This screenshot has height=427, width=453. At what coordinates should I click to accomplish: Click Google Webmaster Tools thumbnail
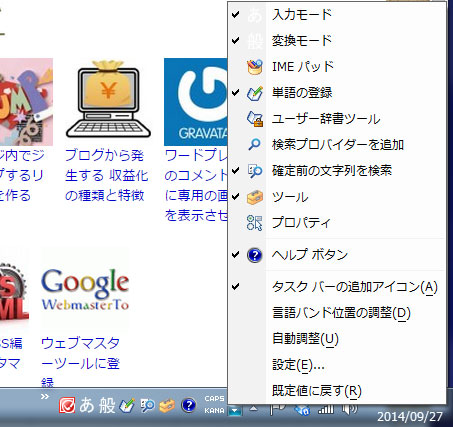[85, 289]
